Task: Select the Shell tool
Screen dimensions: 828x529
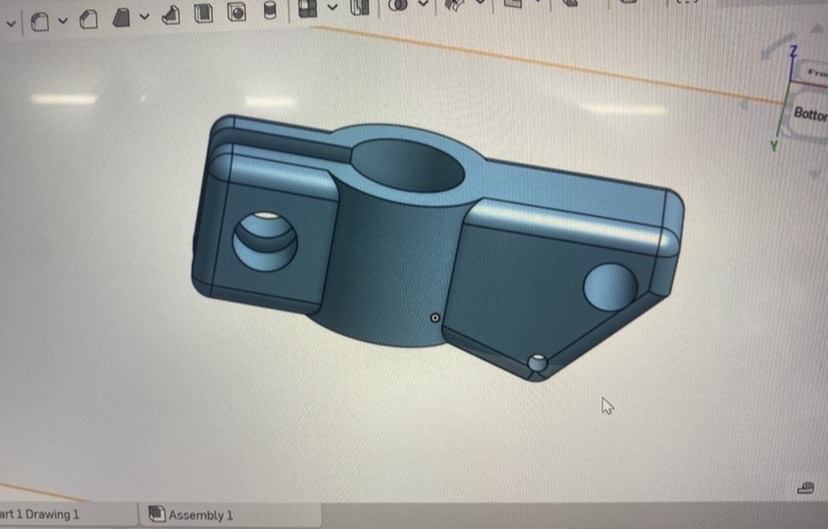Action: click(203, 13)
